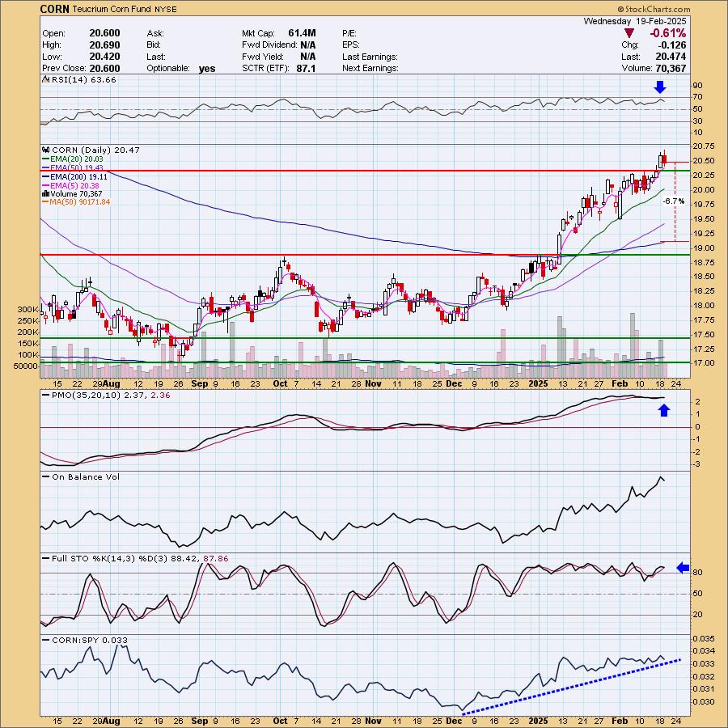Click the SCTR (ETF) value 87.1
Screen dimensions: 728x728
pyautogui.click(x=306, y=68)
